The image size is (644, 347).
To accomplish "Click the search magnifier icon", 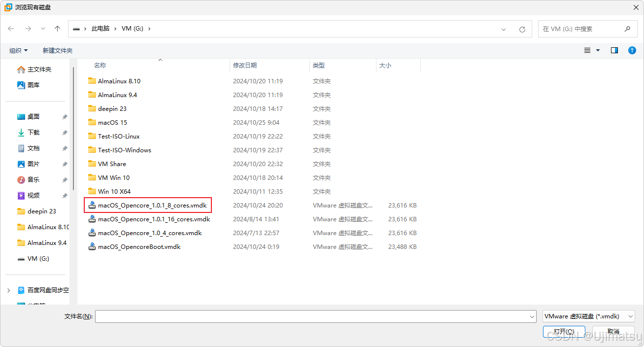I will 627,29.
